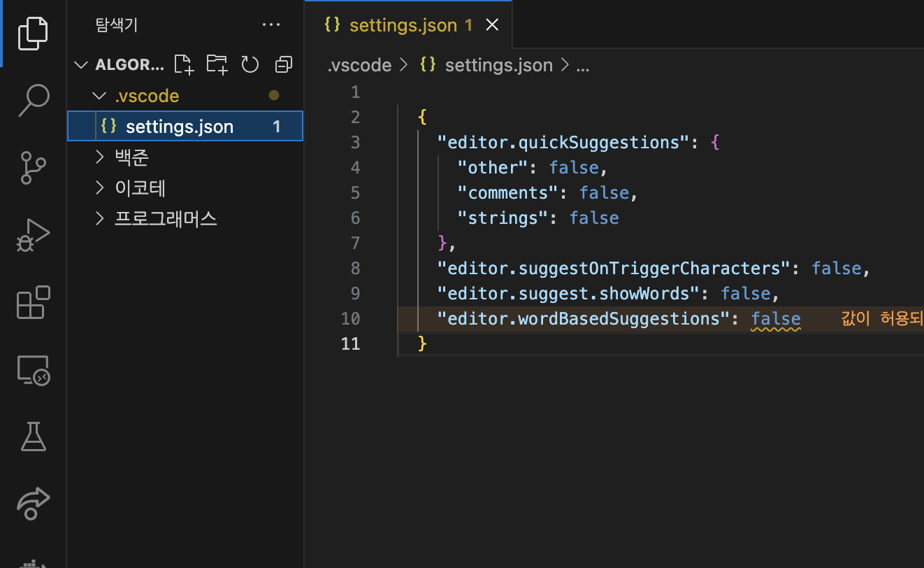
Task: Refresh the Explorer tree
Action: point(250,65)
